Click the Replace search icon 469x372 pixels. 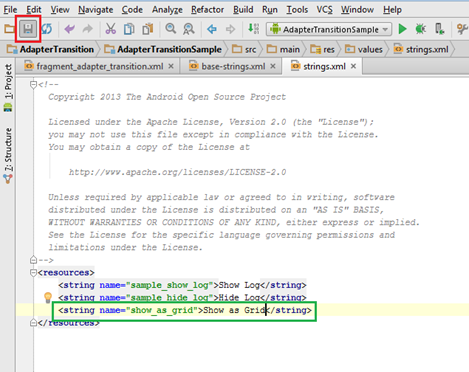click(189, 29)
